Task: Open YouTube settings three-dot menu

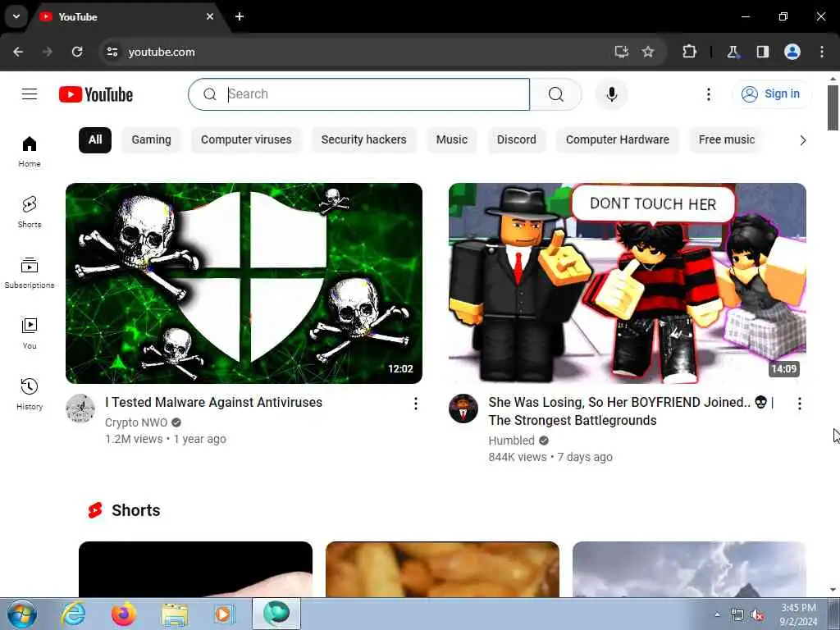Action: click(708, 94)
